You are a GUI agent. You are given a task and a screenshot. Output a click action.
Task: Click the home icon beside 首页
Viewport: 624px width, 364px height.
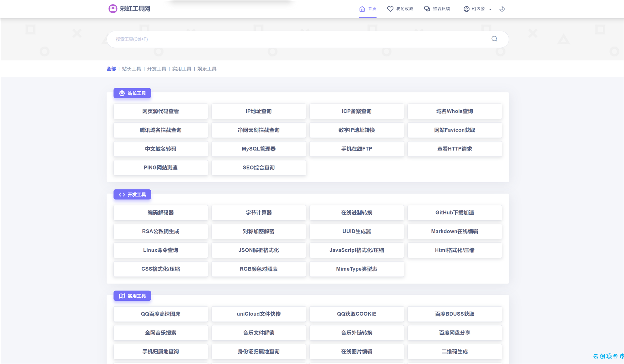coord(362,9)
